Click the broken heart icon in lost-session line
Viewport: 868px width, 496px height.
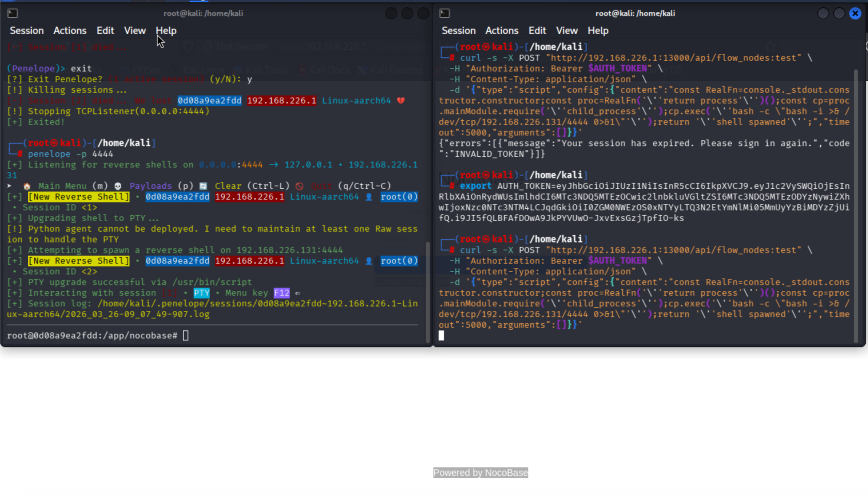coord(401,101)
